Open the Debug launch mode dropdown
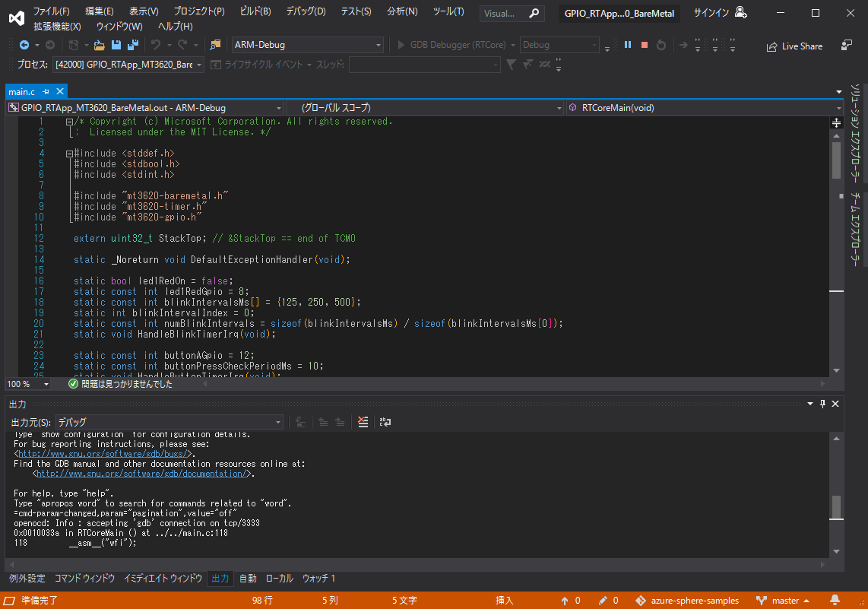This screenshot has height=609, width=868. coord(559,45)
